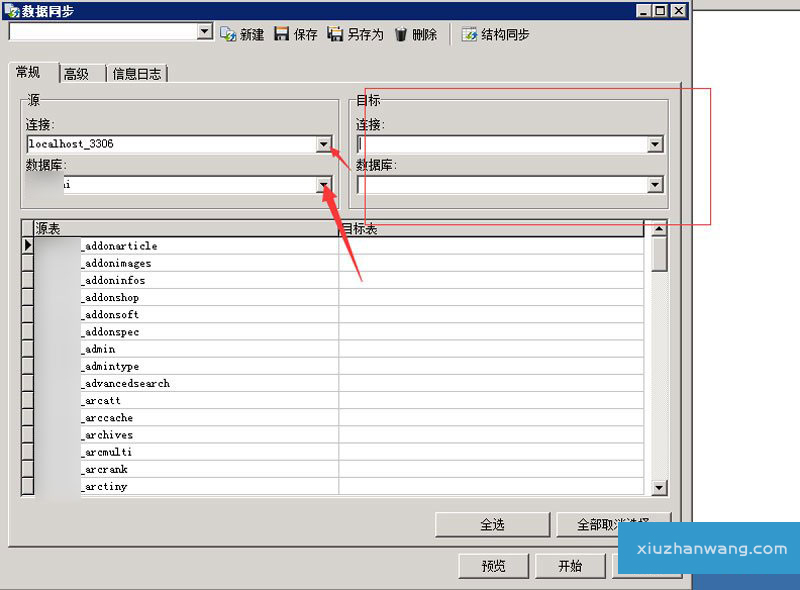Screen dimensions: 800x590
Task: Switch to the Advanced (高级) tab
Action: 76,74
